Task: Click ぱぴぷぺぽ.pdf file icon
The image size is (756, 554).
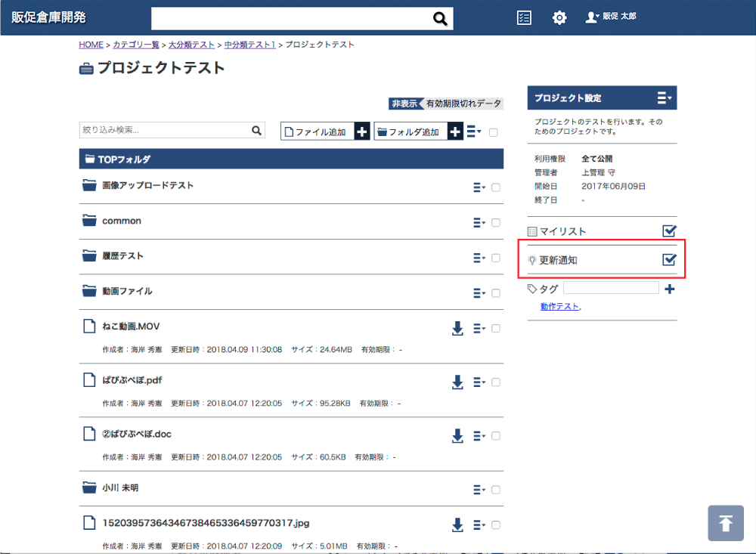Action: tap(89, 380)
